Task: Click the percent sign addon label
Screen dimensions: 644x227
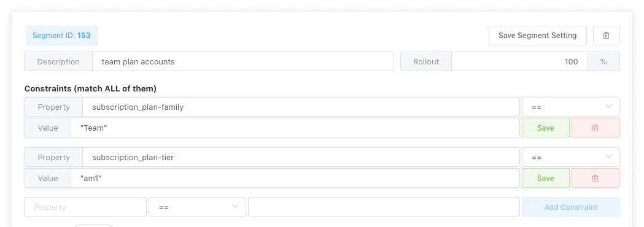Action: (x=603, y=61)
